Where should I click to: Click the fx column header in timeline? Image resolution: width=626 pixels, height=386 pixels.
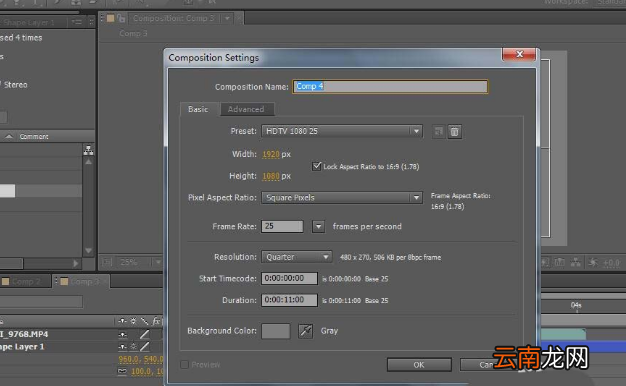pyautogui.click(x=156, y=321)
